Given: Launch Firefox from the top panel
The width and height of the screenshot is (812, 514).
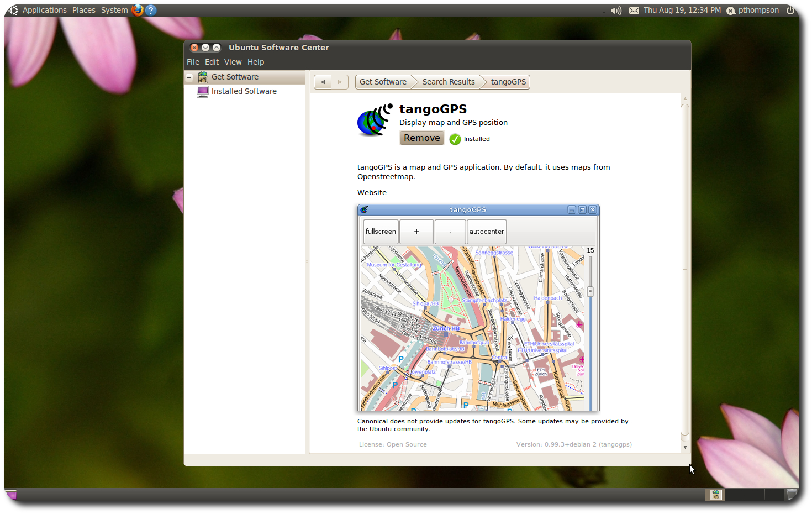Looking at the screenshot, I should coord(138,10).
